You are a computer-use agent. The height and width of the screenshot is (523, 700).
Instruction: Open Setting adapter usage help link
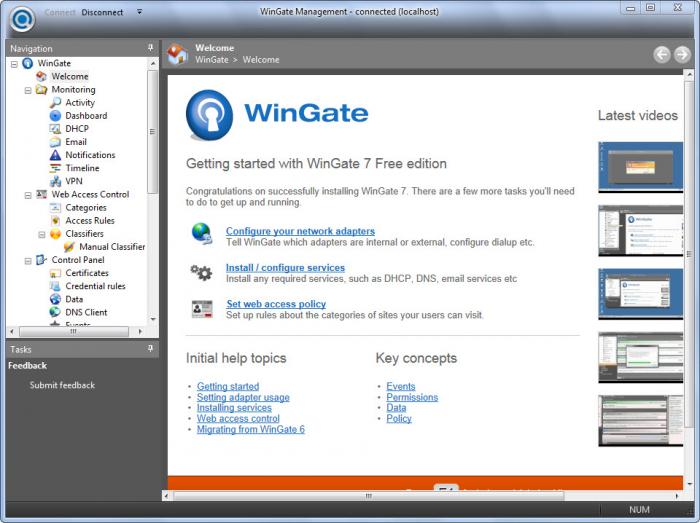pyautogui.click(x=243, y=397)
